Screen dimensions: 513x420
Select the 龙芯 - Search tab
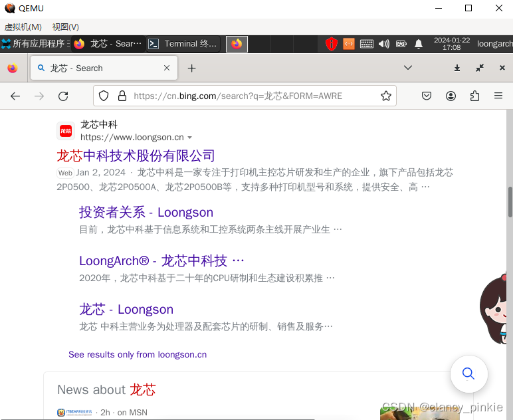pyautogui.click(x=104, y=68)
